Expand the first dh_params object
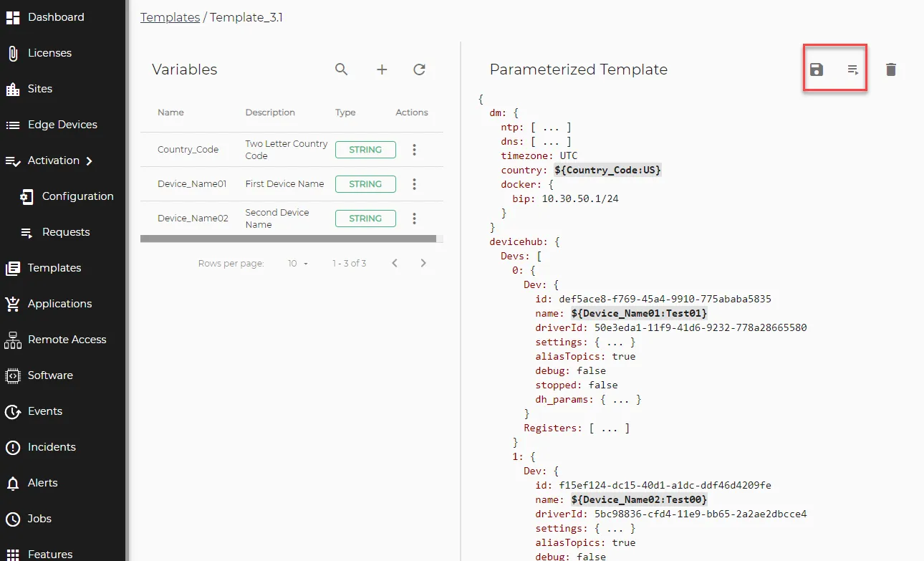 click(620, 399)
